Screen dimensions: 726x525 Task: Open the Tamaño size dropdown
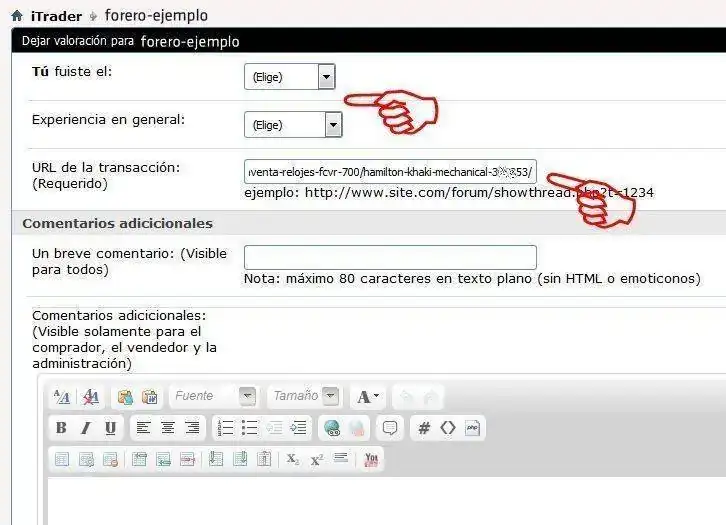pos(305,396)
